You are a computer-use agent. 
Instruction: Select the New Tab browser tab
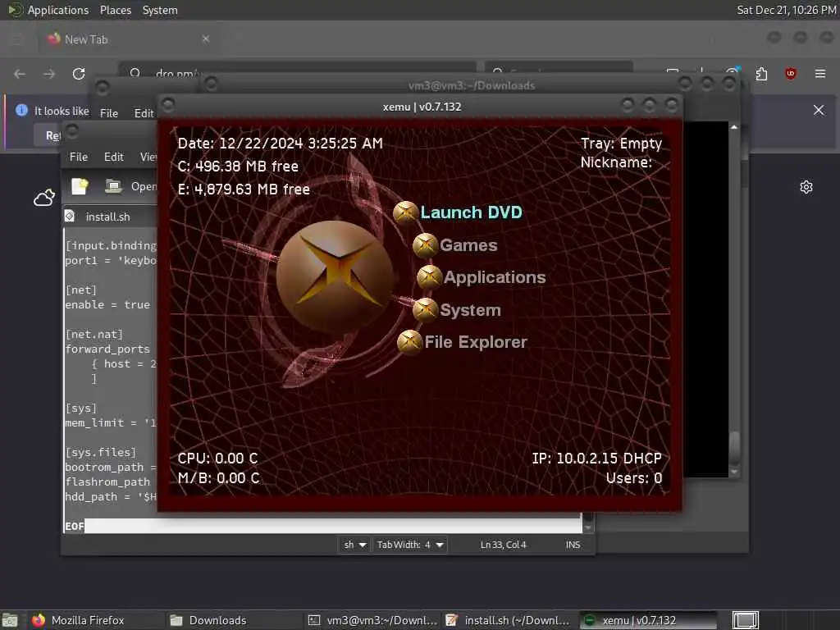click(x=127, y=39)
